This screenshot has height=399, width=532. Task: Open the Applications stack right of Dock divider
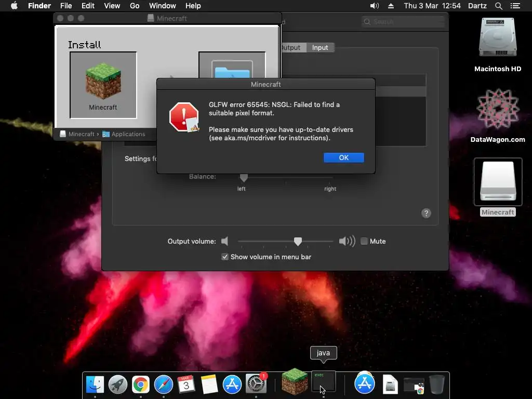click(365, 383)
